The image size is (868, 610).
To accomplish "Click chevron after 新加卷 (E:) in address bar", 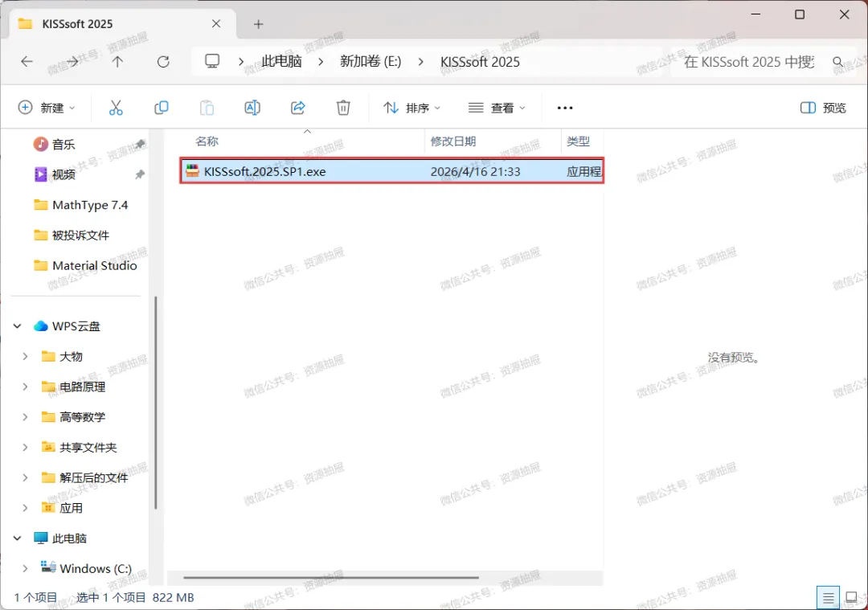I will click(x=420, y=61).
